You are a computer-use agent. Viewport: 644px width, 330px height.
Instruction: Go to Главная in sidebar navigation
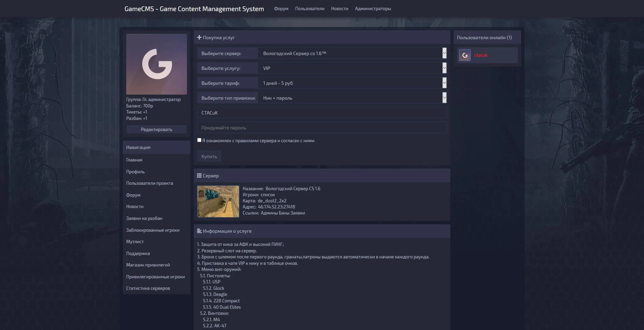pyautogui.click(x=134, y=160)
